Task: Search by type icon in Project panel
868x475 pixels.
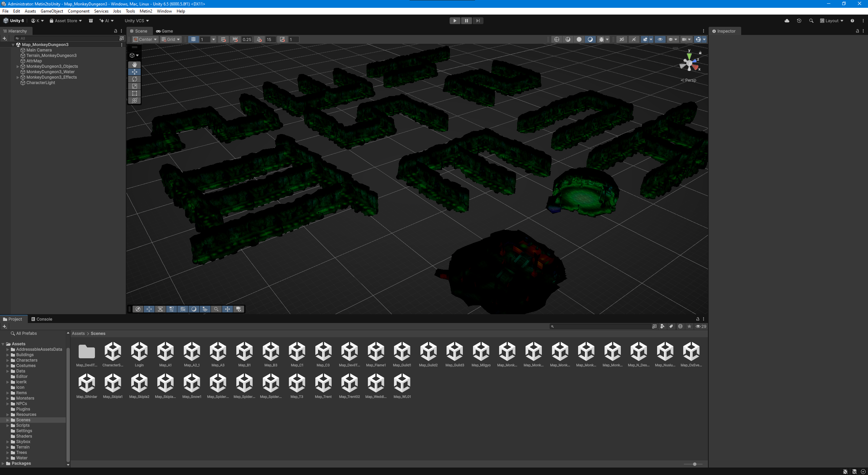Action: (662, 326)
